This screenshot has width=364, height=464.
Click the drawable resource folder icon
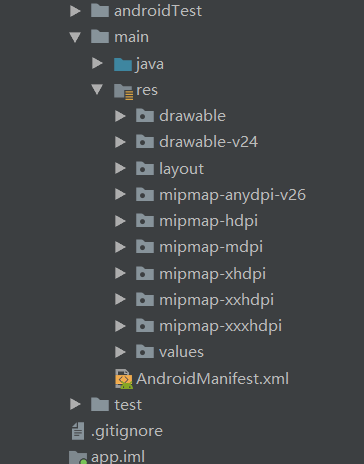[145, 116]
